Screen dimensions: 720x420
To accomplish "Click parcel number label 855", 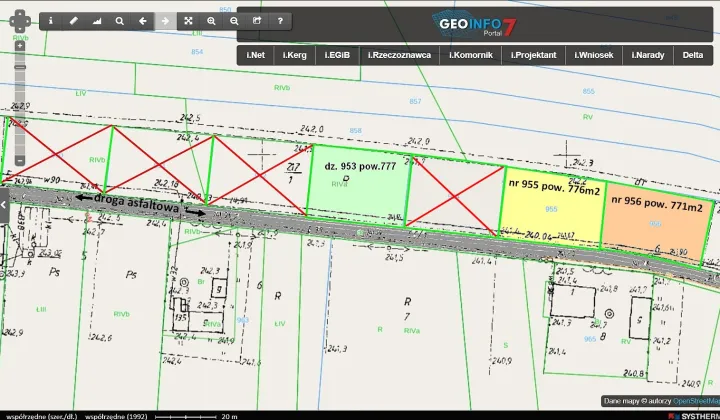I will tap(588, 91).
